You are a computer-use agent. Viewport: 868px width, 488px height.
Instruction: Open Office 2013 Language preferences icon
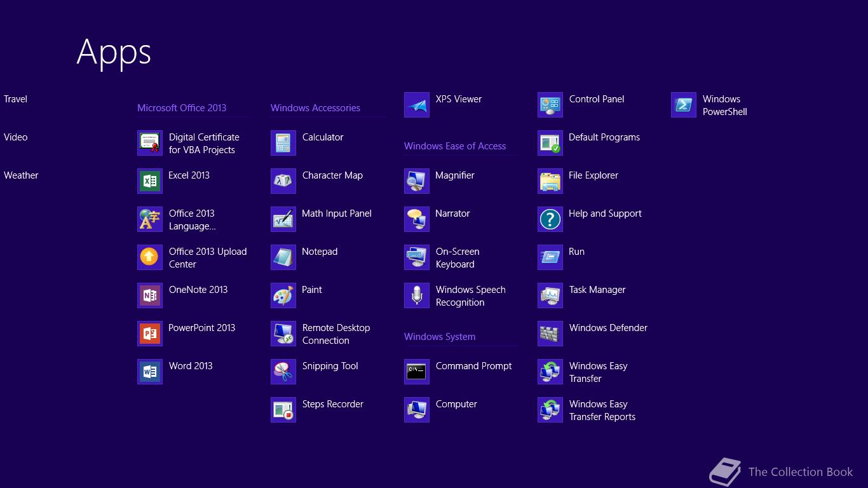coord(150,219)
